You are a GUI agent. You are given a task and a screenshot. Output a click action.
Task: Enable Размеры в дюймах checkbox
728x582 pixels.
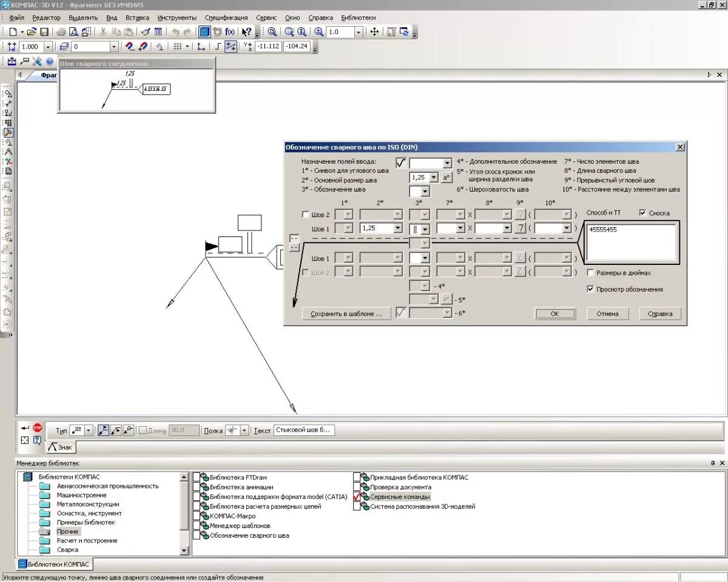591,273
